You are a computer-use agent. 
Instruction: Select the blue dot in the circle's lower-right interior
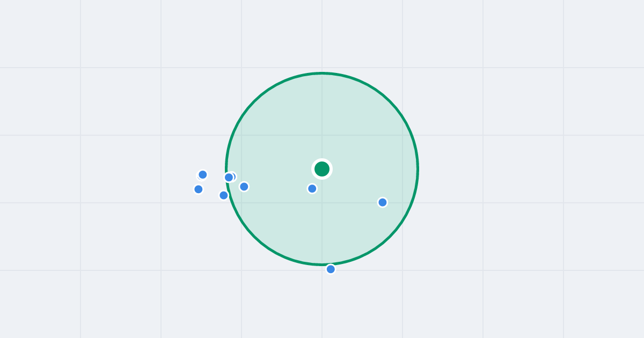pos(383,202)
